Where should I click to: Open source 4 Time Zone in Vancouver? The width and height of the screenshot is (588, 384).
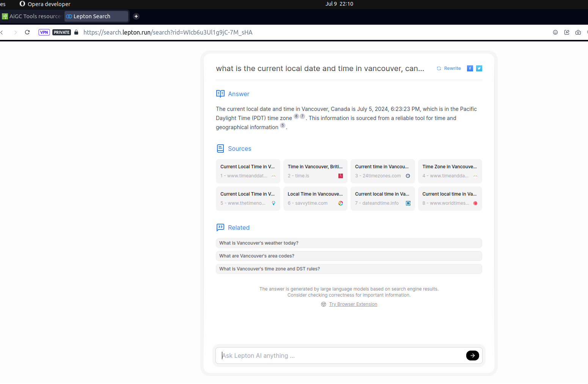pyautogui.click(x=450, y=171)
